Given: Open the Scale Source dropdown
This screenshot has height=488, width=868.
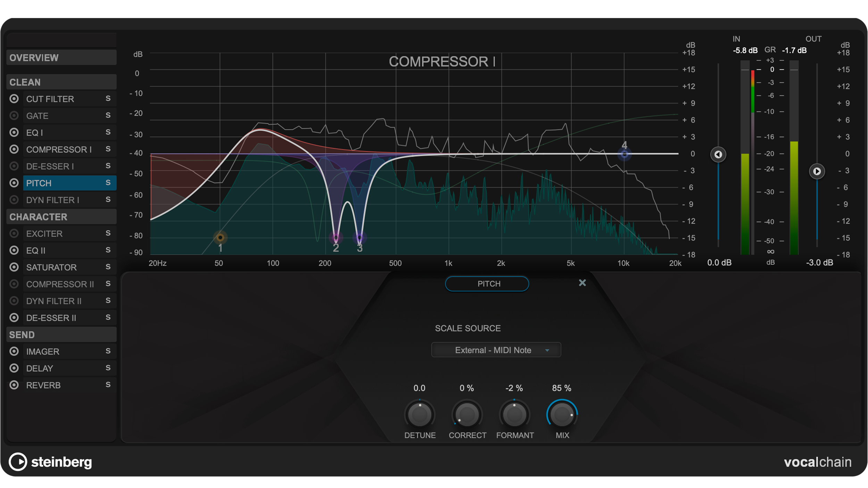Looking at the screenshot, I should pos(495,350).
